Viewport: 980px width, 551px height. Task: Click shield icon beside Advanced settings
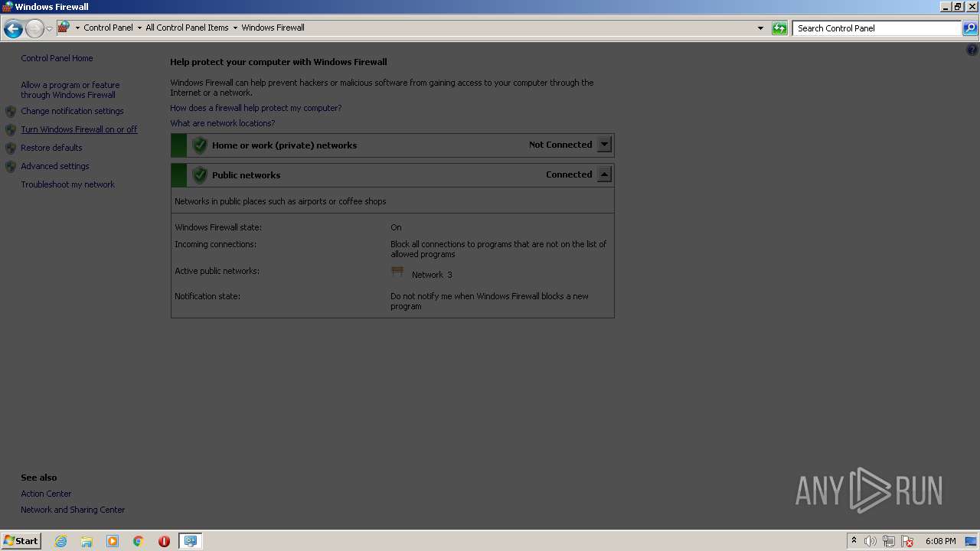[x=11, y=167]
